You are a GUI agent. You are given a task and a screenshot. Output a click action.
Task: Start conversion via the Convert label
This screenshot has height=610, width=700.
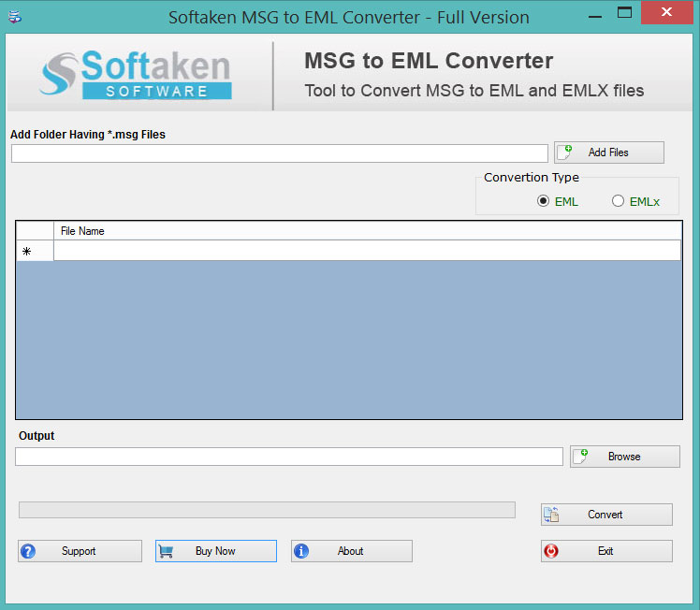pyautogui.click(x=605, y=515)
